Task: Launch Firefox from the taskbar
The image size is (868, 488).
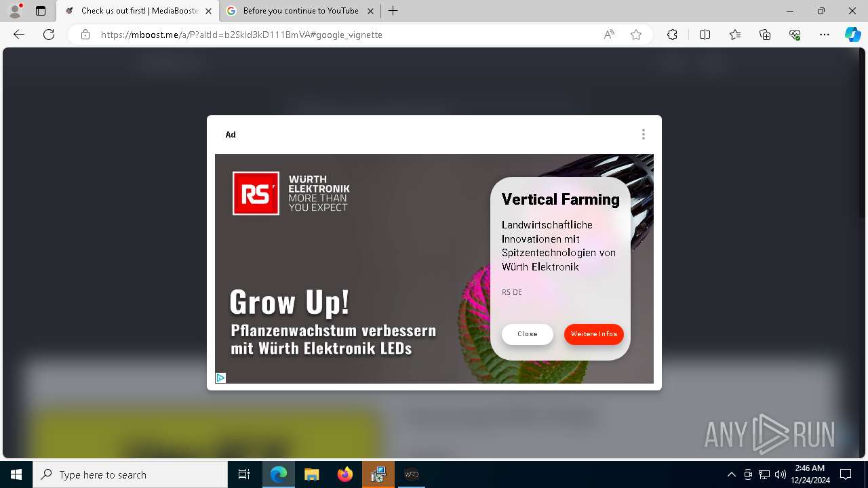Action: (345, 474)
